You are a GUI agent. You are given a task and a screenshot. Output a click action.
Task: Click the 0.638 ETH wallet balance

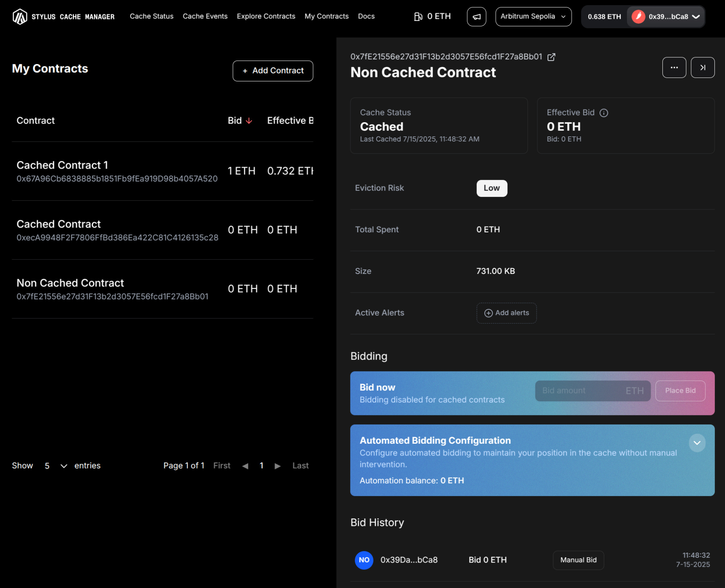click(x=604, y=17)
